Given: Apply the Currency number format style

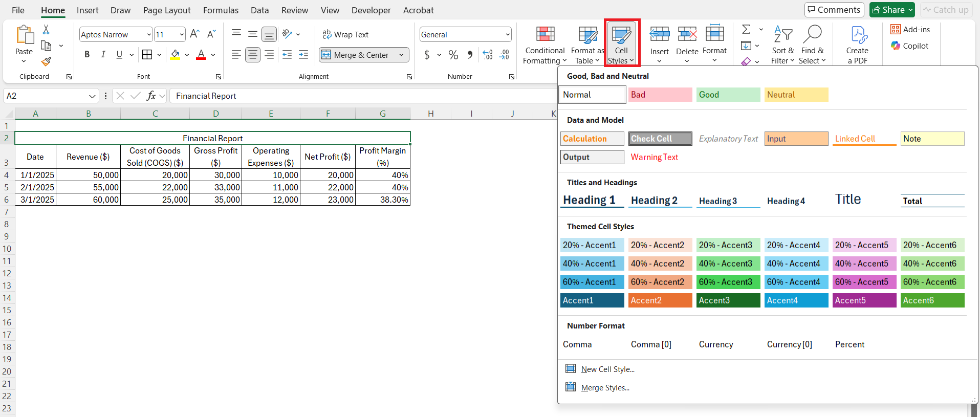Looking at the screenshot, I should tap(716, 344).
